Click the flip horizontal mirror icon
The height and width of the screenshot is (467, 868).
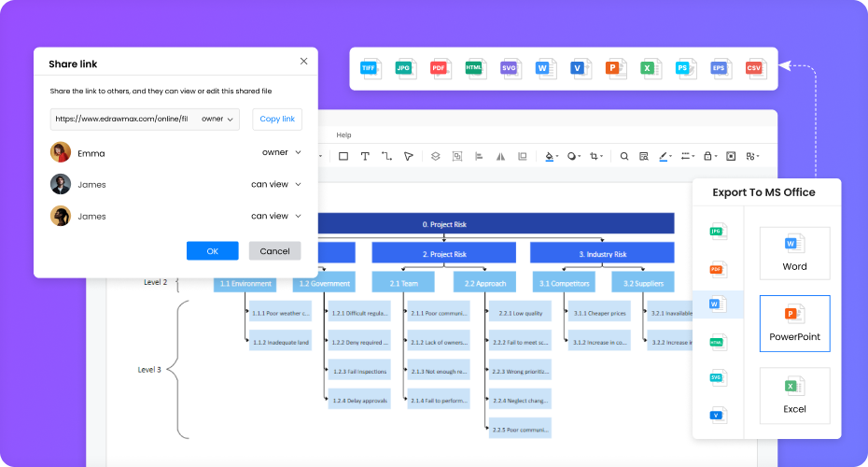click(x=500, y=156)
